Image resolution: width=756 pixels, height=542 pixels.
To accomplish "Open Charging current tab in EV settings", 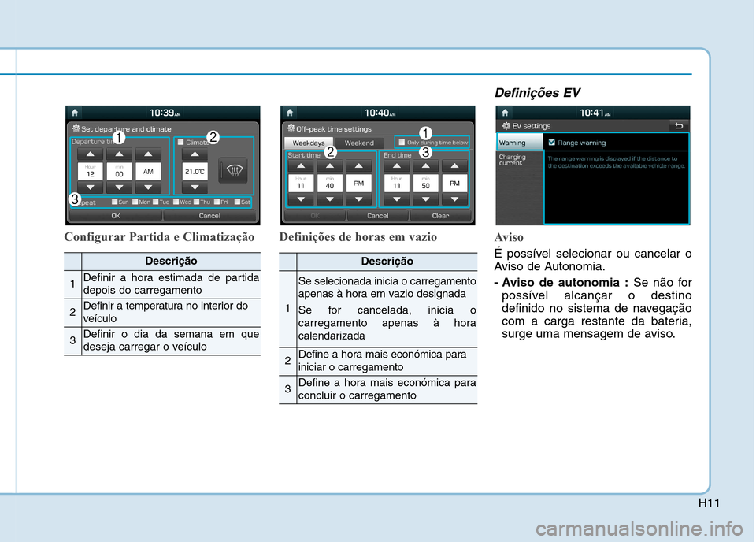I will (520, 160).
